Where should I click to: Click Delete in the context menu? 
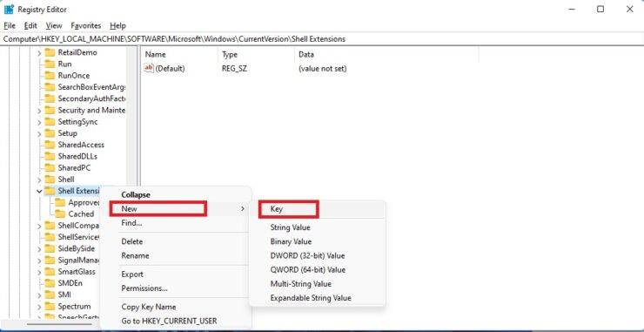[x=131, y=241]
